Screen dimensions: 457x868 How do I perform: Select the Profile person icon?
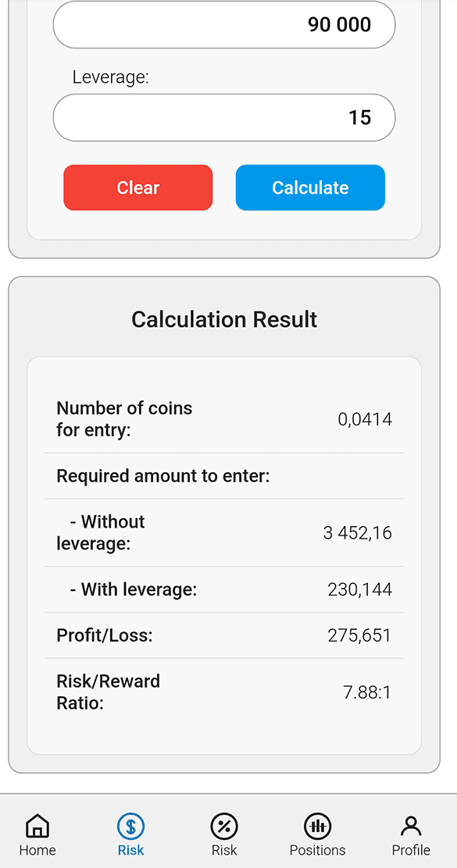click(410, 826)
